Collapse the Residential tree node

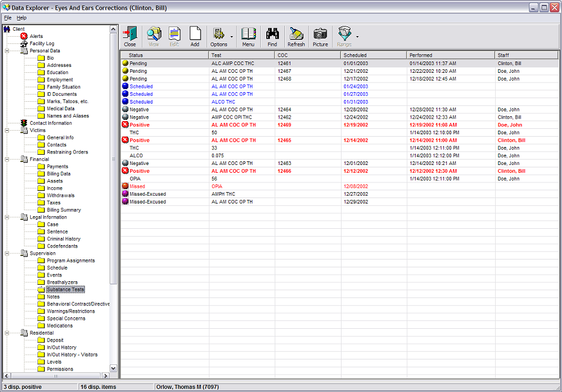[x=7, y=333]
